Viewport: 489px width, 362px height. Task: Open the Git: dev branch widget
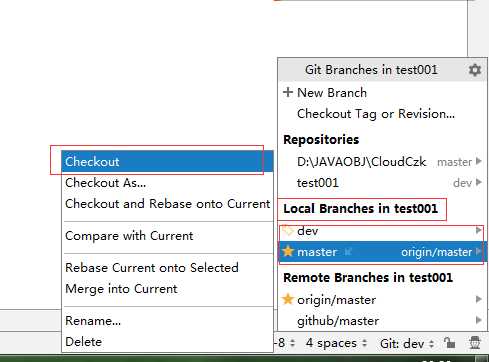407,343
